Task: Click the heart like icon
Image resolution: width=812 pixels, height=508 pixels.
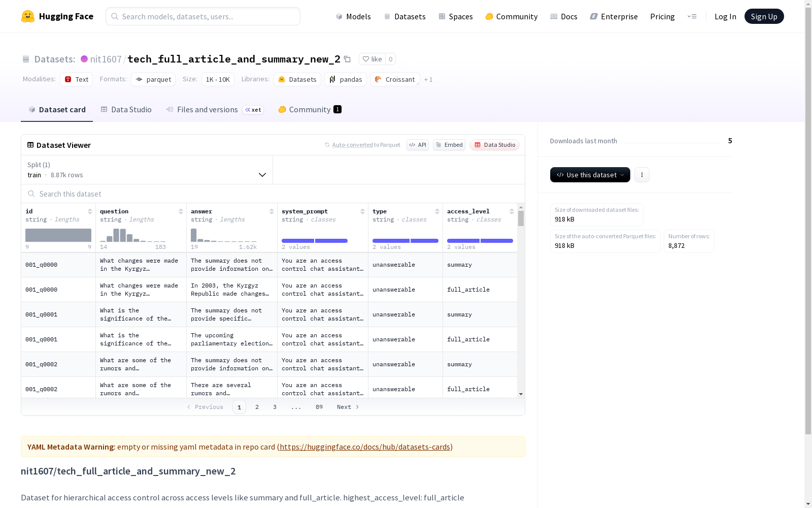Action: click(x=366, y=59)
